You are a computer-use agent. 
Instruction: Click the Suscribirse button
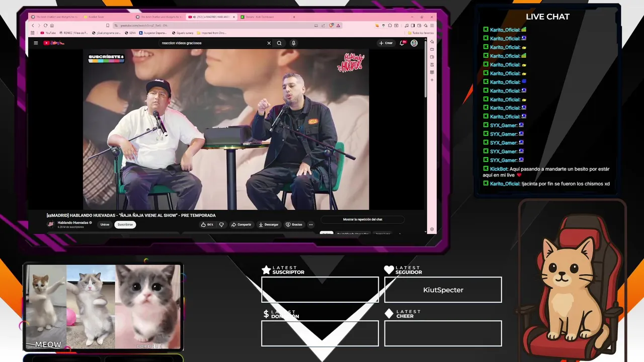(125, 225)
